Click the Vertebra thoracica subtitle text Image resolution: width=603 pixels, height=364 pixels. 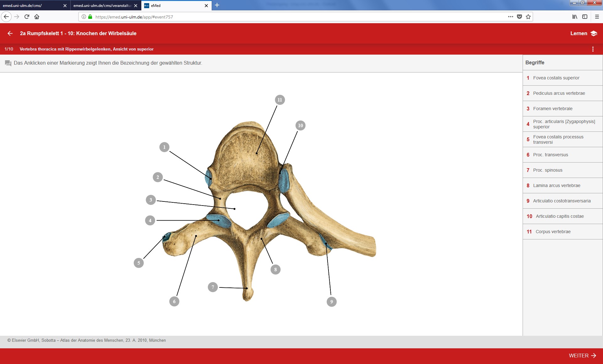tap(87, 49)
